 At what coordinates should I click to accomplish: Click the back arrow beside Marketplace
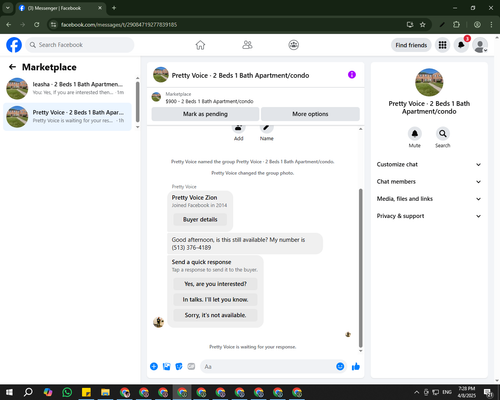click(12, 67)
